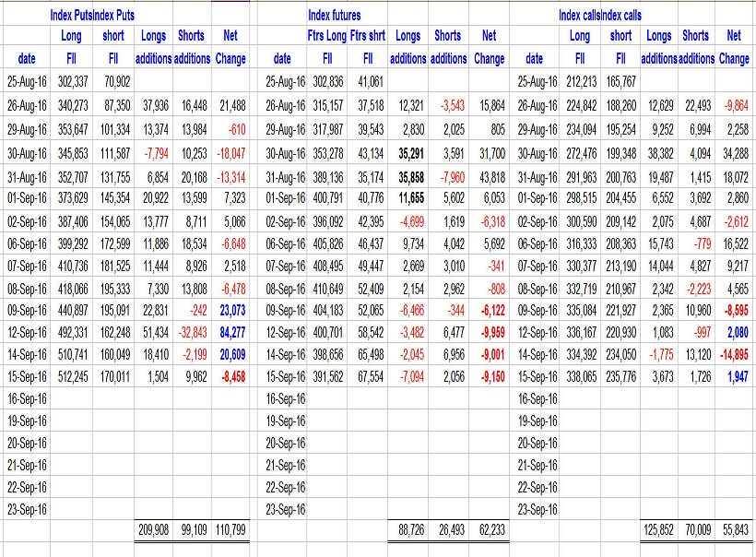Click the 'Index futures' header cell

click(335, 15)
